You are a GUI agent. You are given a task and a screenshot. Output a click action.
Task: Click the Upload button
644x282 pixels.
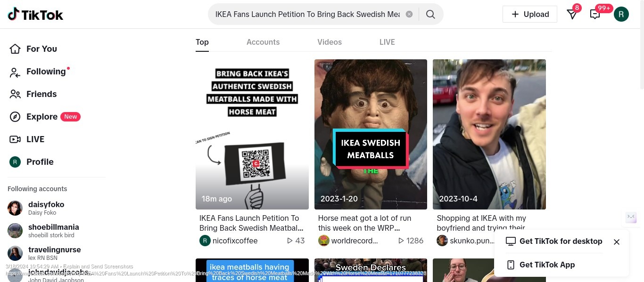pyautogui.click(x=530, y=14)
